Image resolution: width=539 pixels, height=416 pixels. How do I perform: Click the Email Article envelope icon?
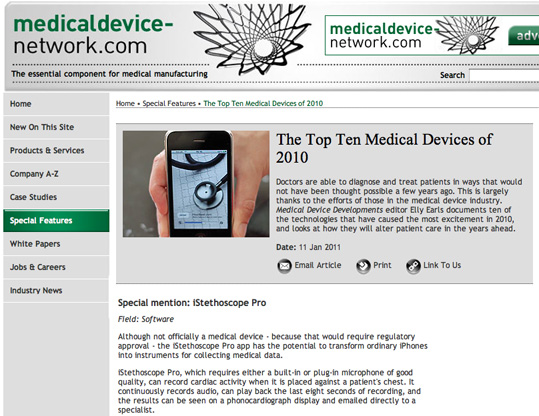tap(285, 266)
